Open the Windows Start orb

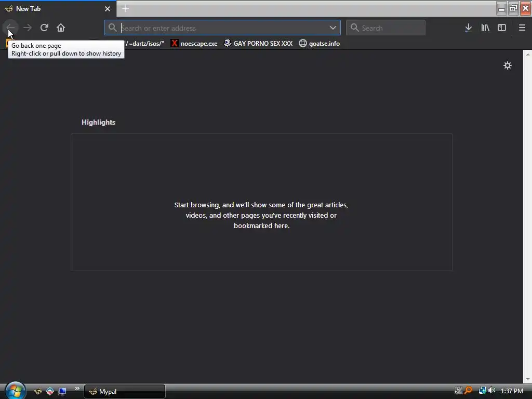click(15, 390)
